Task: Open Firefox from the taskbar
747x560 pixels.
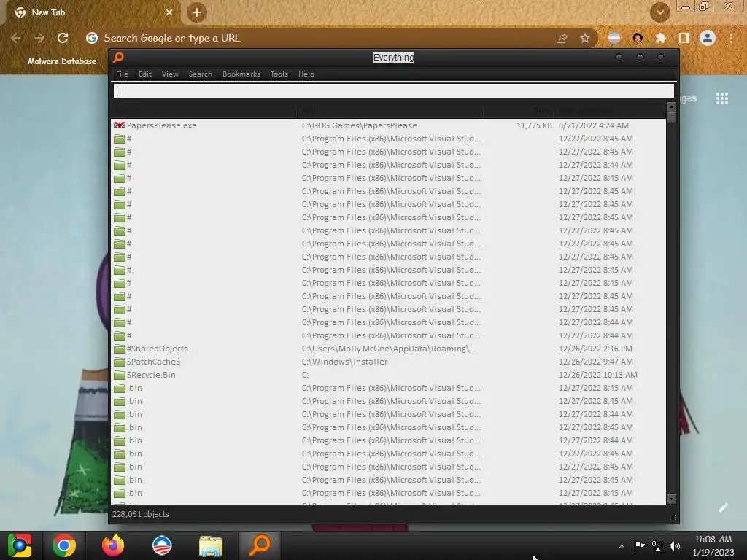Action: (113, 545)
